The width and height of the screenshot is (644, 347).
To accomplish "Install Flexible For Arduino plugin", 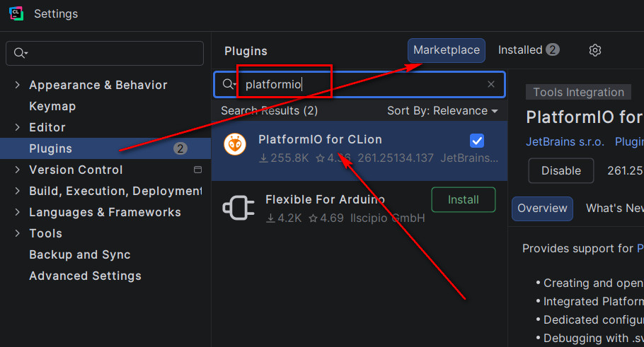I will click(464, 200).
